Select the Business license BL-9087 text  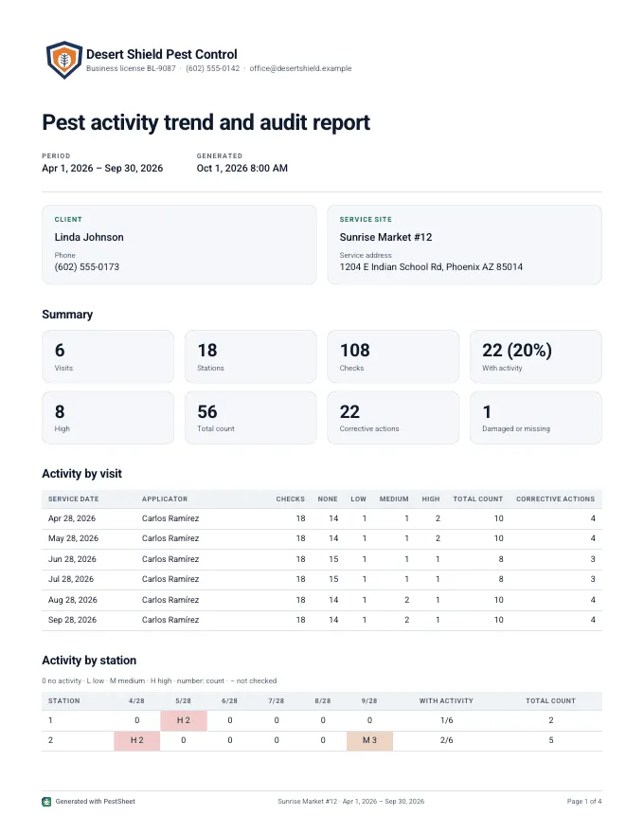pyautogui.click(x=131, y=68)
